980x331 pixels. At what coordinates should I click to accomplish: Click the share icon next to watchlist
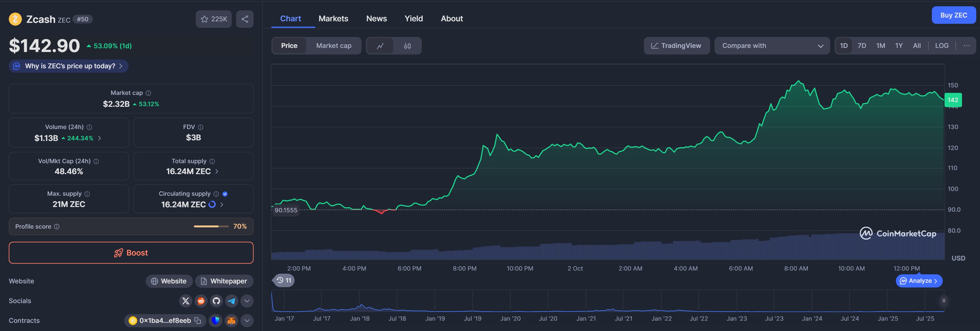(x=245, y=19)
